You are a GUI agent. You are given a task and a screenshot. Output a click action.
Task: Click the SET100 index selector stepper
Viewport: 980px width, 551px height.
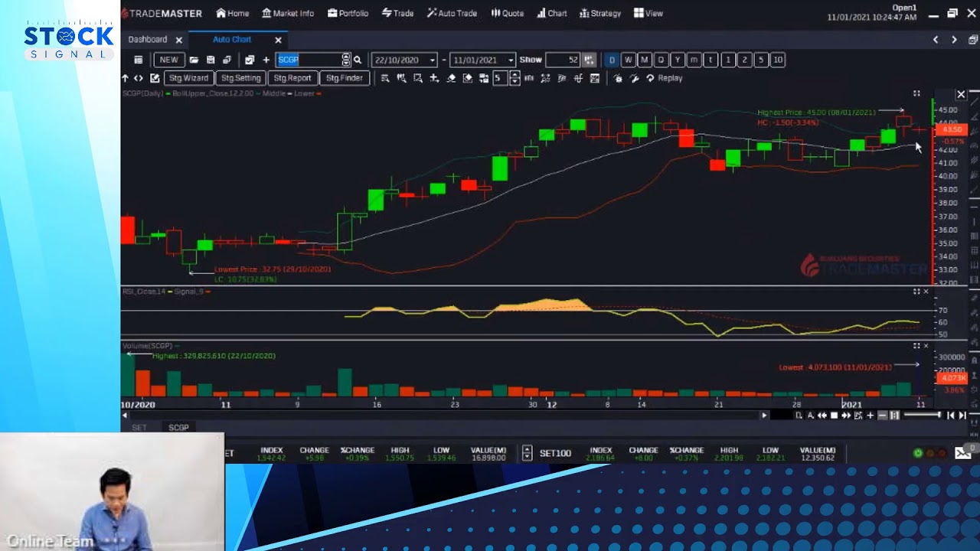pos(527,453)
